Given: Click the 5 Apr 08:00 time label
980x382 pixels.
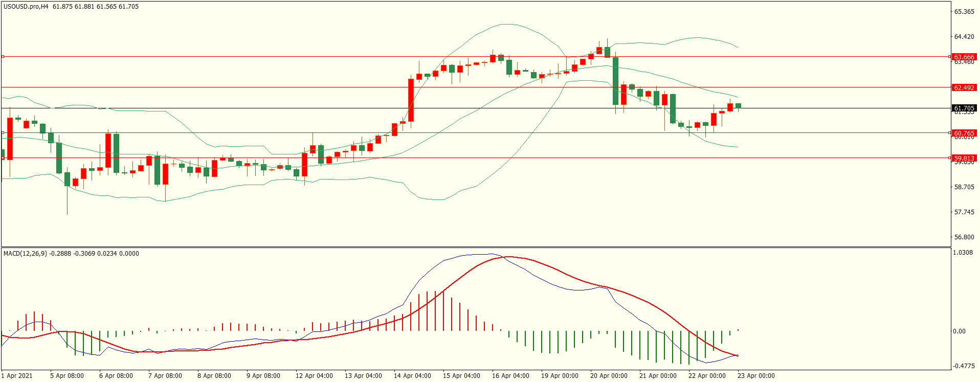Looking at the screenshot, I should click(x=67, y=376).
